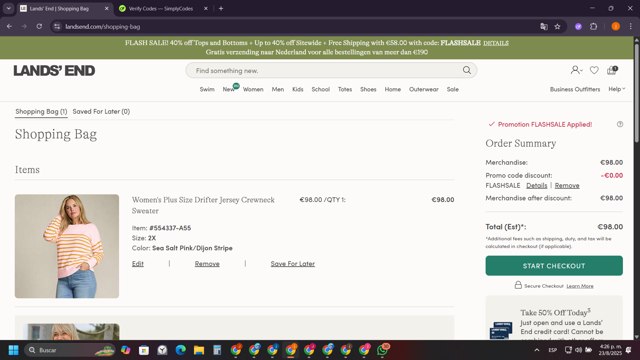640x360 pixels.
Task: Open the Women's Plus Size Drifter sweater title
Action: pos(203,205)
